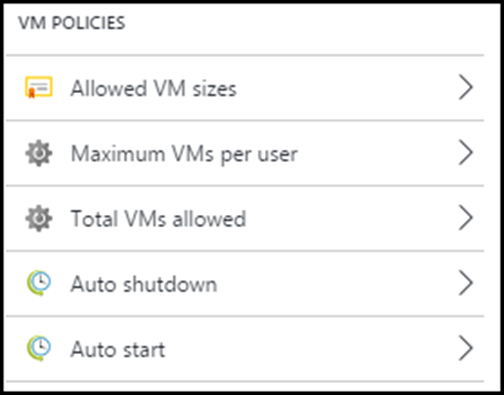This screenshot has height=395, width=504.
Task: Open the Auto start text entry
Action: pos(118,349)
